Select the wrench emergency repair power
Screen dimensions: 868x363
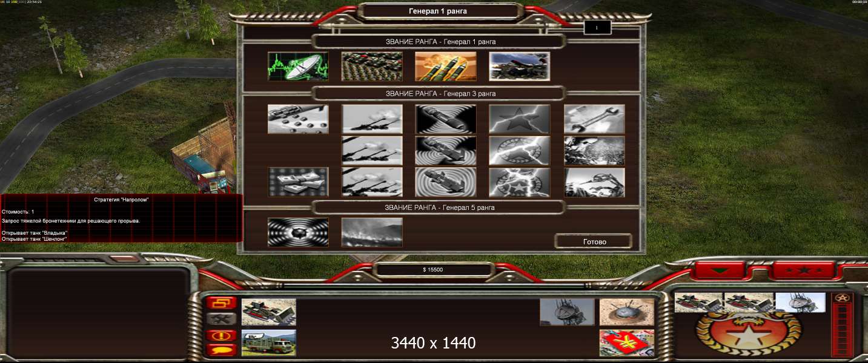click(x=594, y=119)
